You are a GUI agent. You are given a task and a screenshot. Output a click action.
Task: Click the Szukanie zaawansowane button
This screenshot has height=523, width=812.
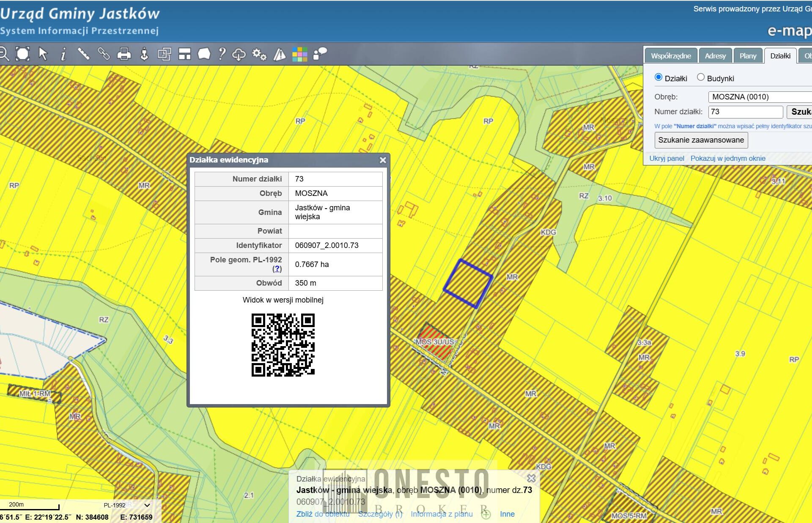pyautogui.click(x=701, y=140)
